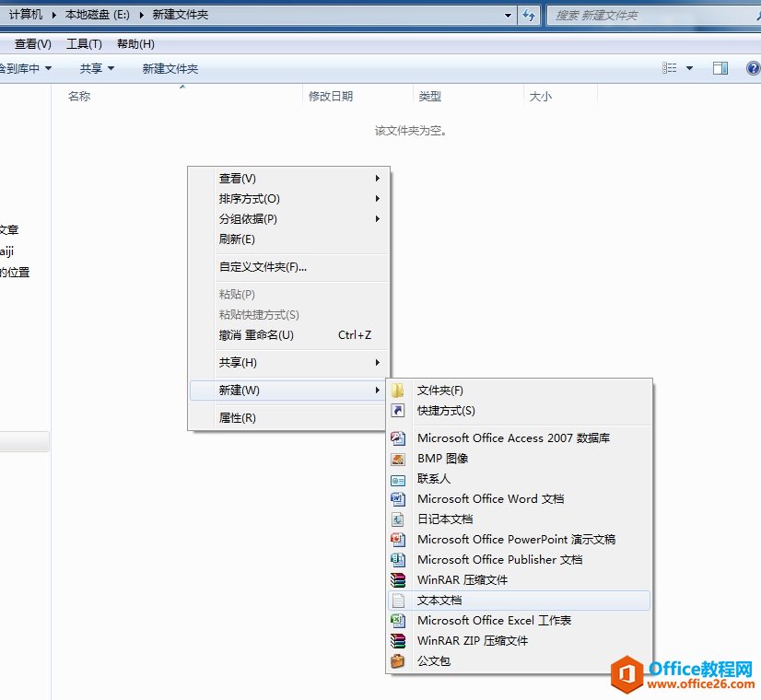Select 文本文档 in the New submenu
Screen dimensions: 761x700
(x=519, y=601)
